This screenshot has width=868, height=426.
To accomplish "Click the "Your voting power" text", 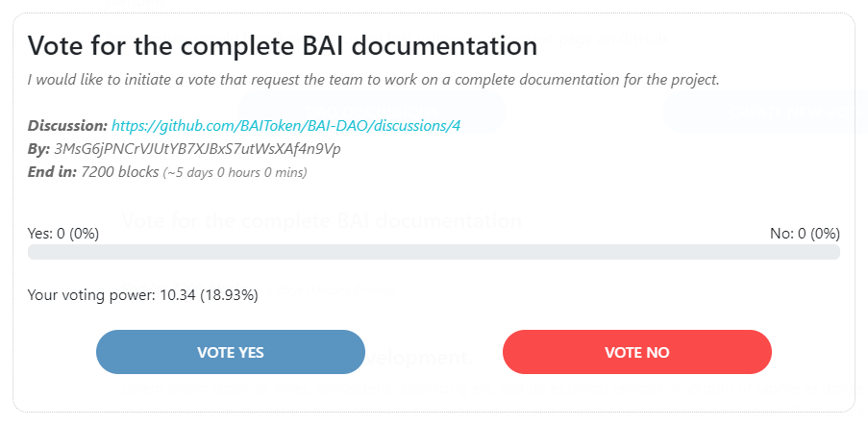I will point(91,295).
